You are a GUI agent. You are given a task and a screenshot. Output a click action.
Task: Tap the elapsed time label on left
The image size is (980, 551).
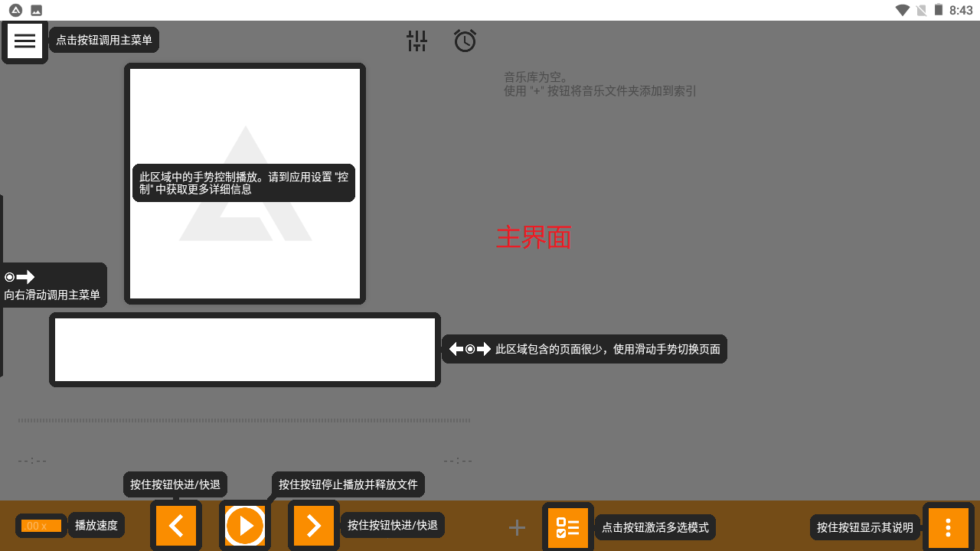coord(32,461)
